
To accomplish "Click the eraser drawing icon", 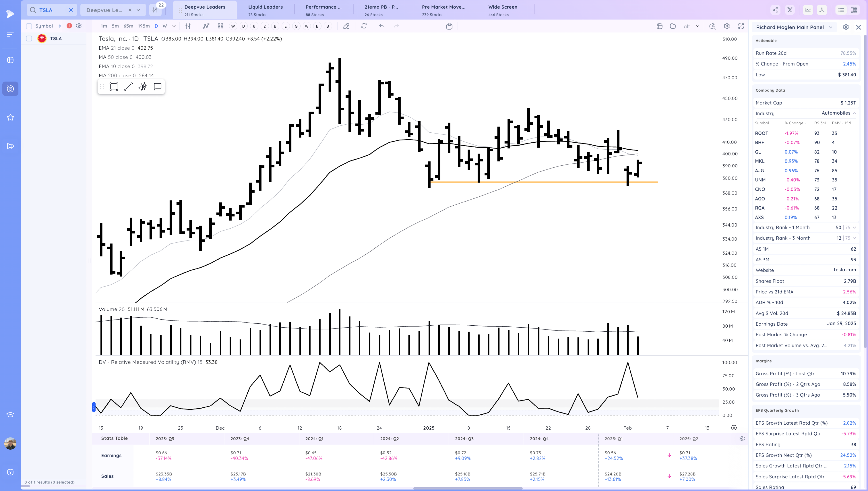I will click(346, 26).
